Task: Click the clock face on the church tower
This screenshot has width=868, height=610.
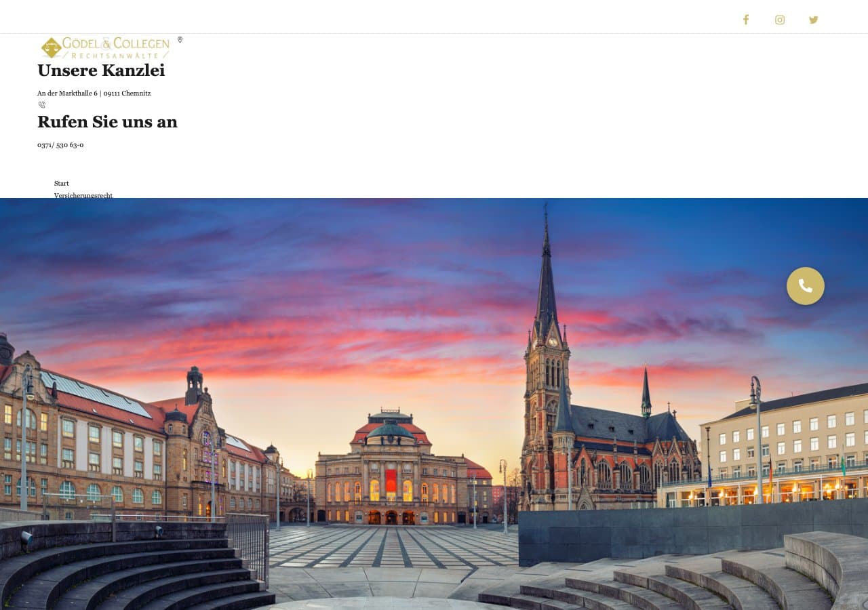Action: 552,342
